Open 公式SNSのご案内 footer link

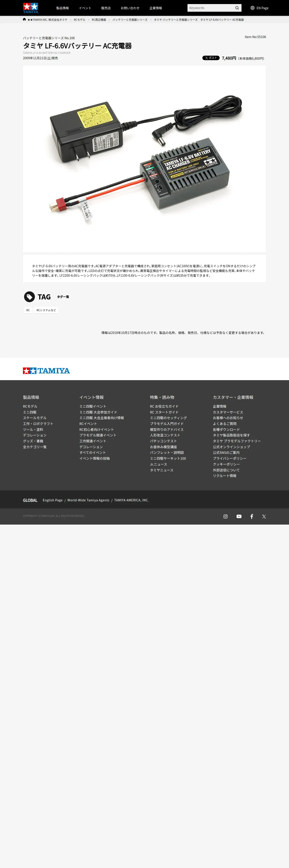coord(226,452)
